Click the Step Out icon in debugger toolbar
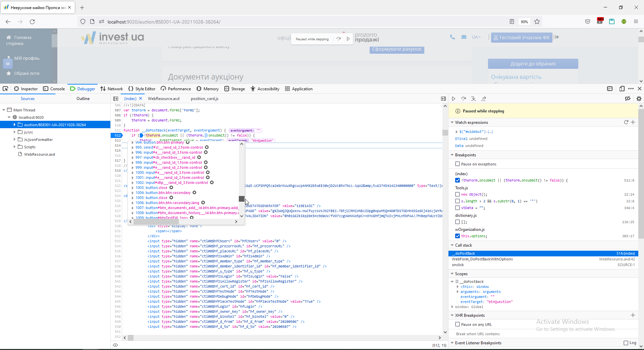 (484, 99)
